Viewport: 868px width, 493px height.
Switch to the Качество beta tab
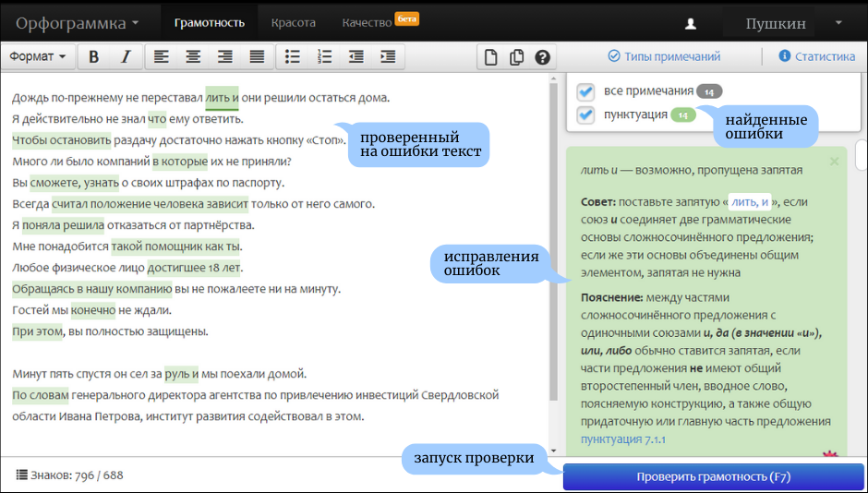point(380,22)
